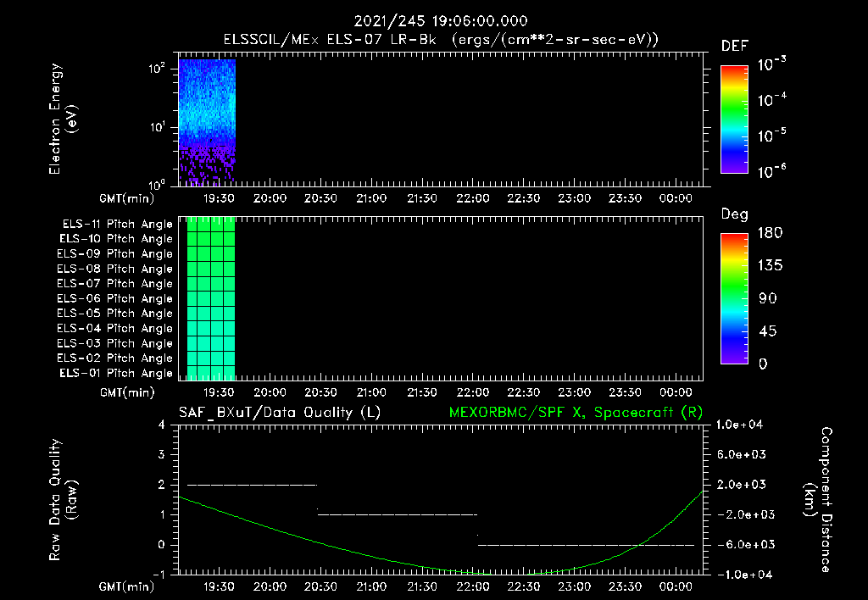This screenshot has height=600, width=868.
Task: Select the ELS-03 Pitch Angle row label
Action: click(114, 343)
